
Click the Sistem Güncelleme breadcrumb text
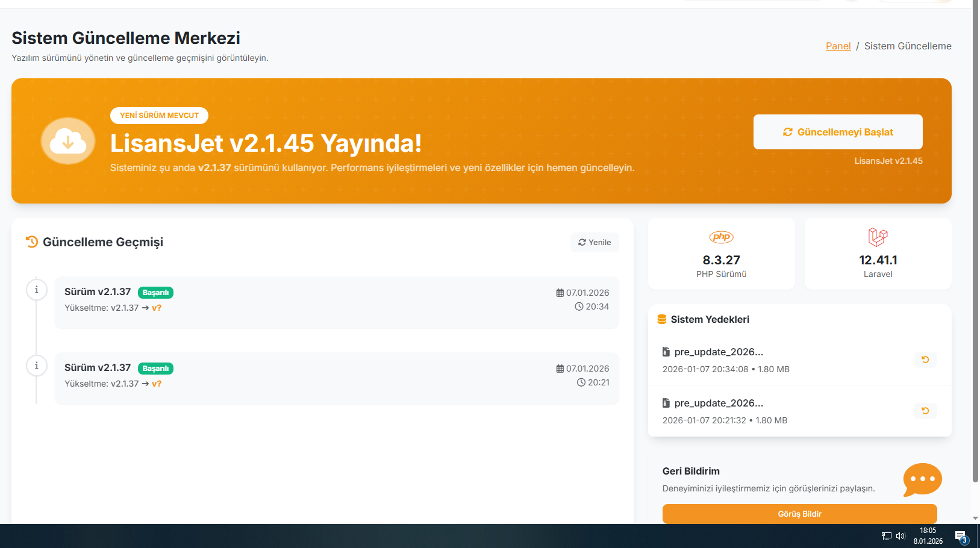(x=908, y=46)
